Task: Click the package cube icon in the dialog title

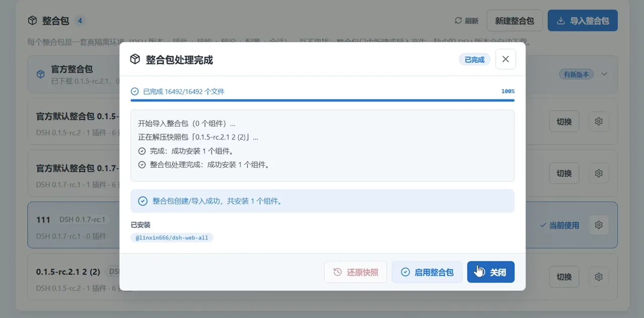Action: click(x=135, y=59)
